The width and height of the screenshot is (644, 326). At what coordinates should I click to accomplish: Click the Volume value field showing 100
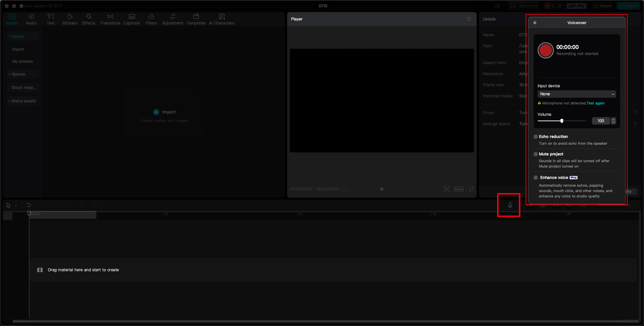pyautogui.click(x=601, y=121)
